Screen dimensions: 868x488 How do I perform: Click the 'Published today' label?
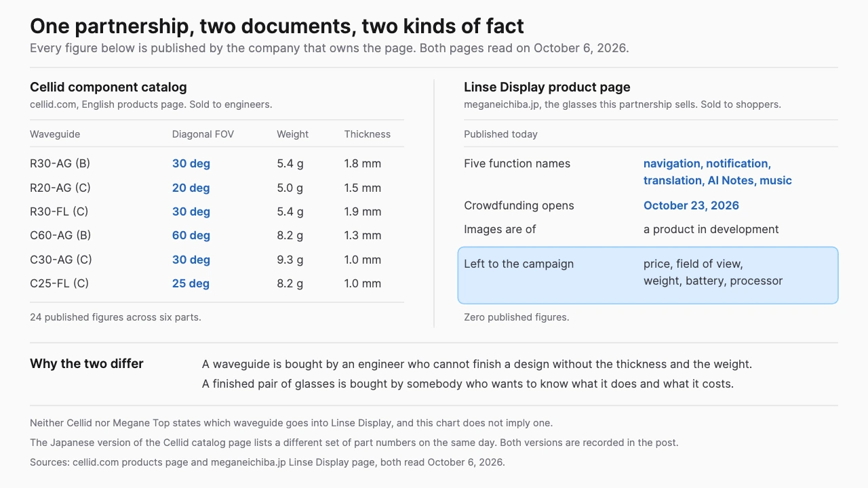pyautogui.click(x=500, y=134)
